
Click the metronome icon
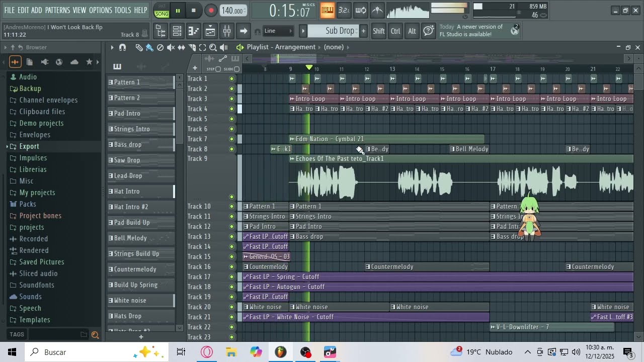pos(377,10)
